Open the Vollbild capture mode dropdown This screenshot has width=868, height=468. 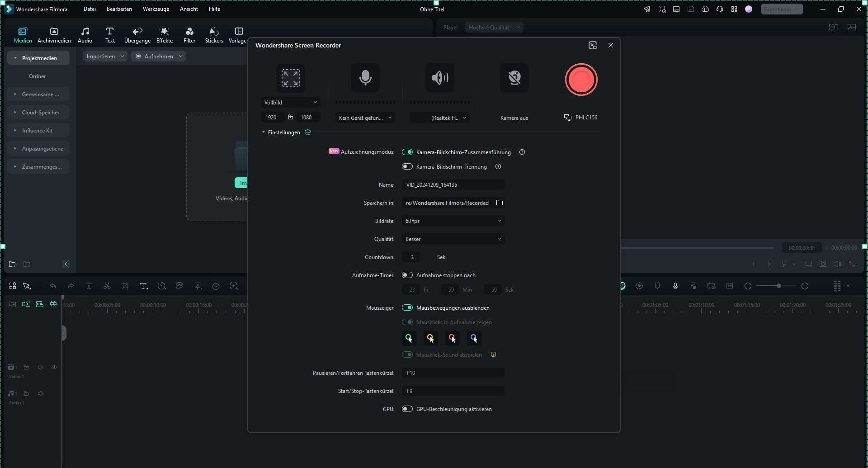click(291, 103)
